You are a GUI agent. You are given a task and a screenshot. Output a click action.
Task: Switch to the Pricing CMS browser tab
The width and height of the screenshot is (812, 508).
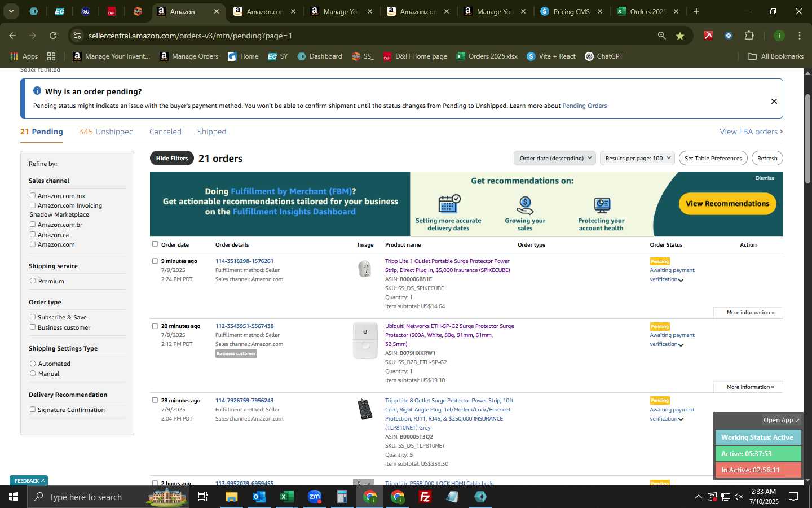(x=571, y=11)
